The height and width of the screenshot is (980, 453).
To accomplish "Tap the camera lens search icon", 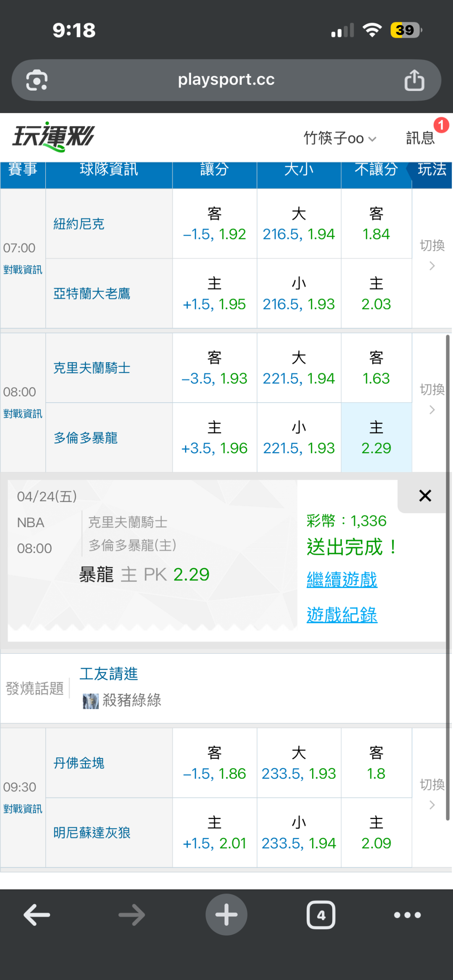I will click(37, 80).
